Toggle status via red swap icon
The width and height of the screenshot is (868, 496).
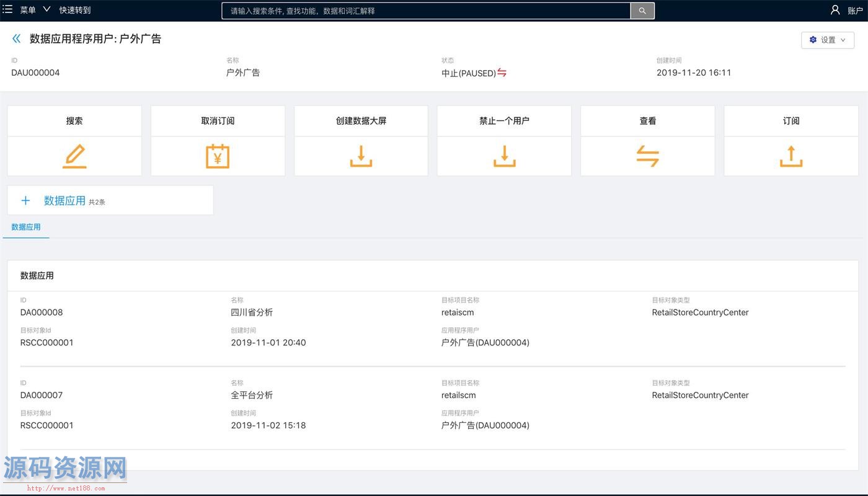click(502, 73)
